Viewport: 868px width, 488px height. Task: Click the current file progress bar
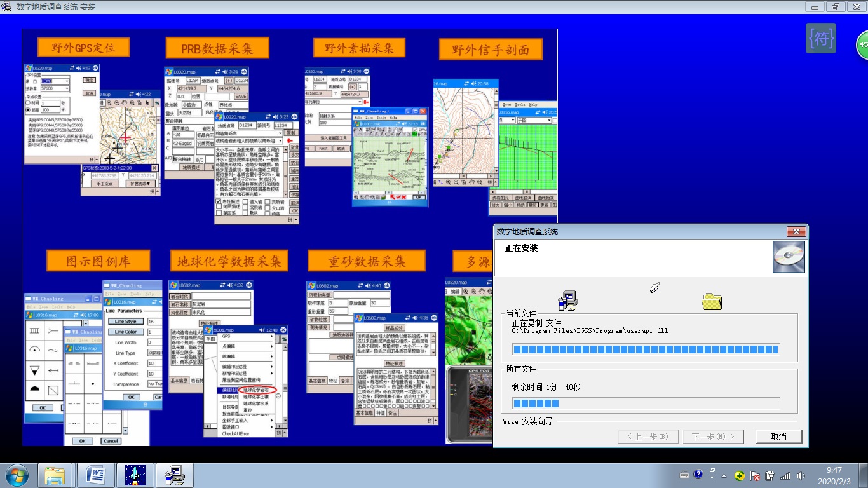(646, 349)
